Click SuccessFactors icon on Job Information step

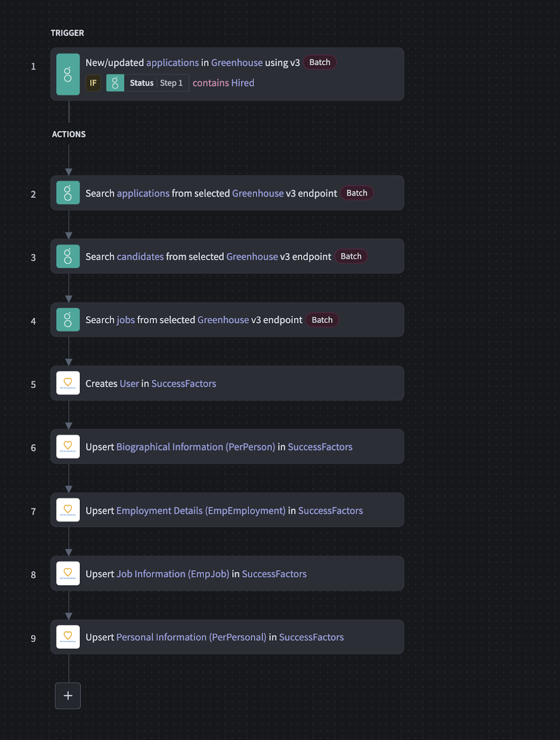[68, 573]
